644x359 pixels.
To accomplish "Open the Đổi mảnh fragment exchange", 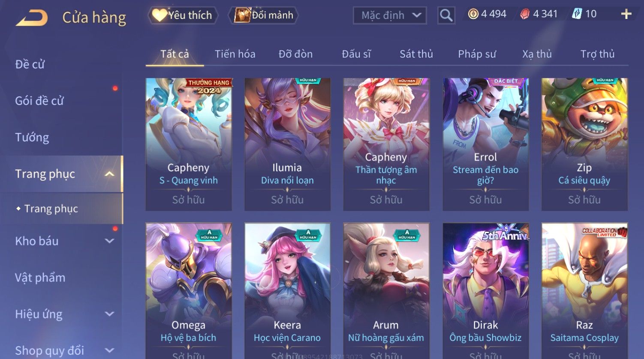I will (264, 15).
